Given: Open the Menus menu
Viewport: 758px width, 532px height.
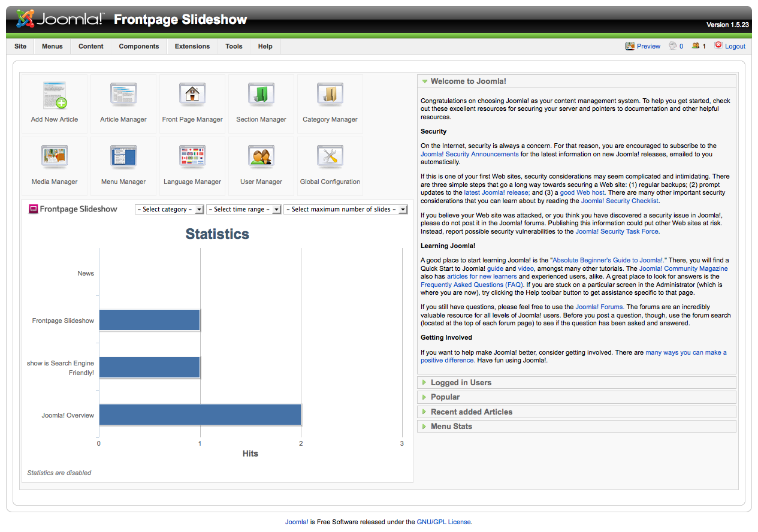Looking at the screenshot, I should [x=52, y=46].
